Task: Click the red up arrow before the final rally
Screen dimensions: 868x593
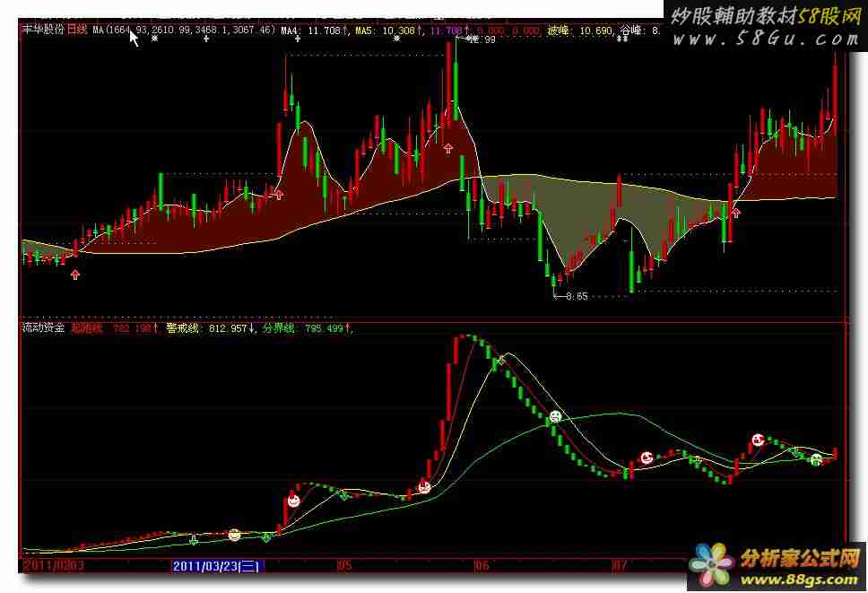Action: 736,213
